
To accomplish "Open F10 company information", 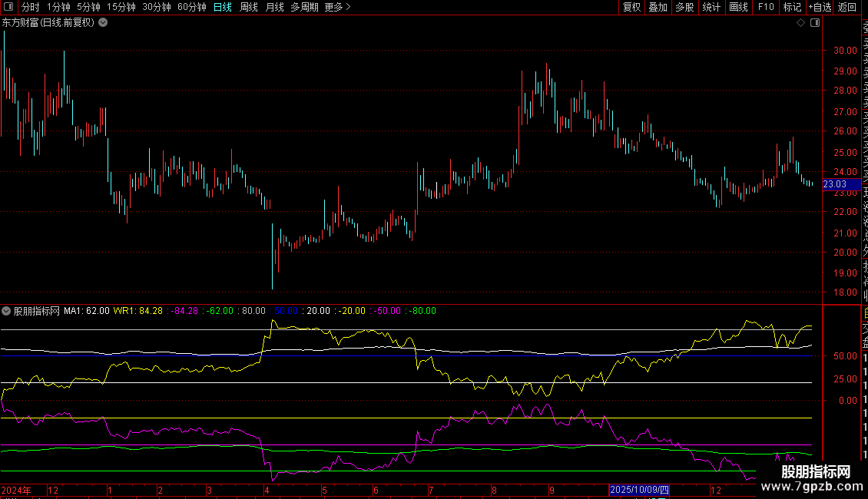I will point(766,7).
